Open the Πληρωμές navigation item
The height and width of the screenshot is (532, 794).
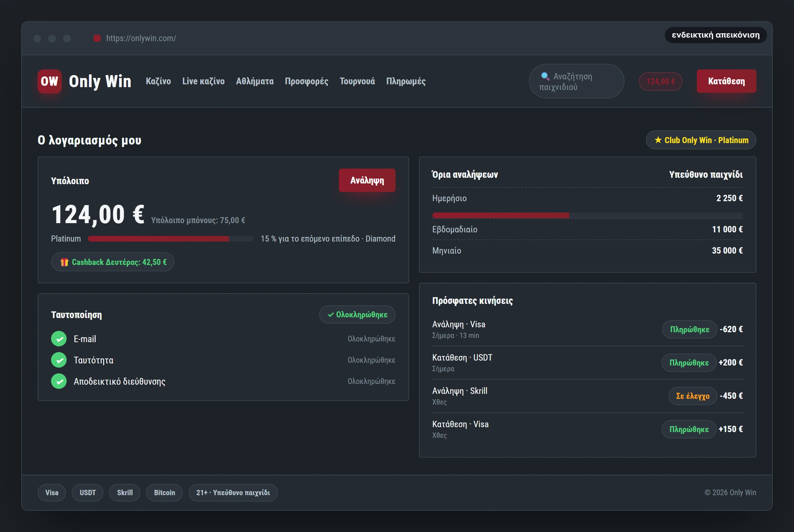[406, 81]
